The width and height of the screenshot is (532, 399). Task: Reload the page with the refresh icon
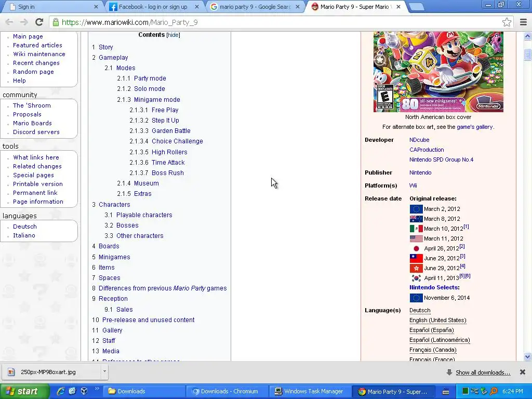pos(39,22)
